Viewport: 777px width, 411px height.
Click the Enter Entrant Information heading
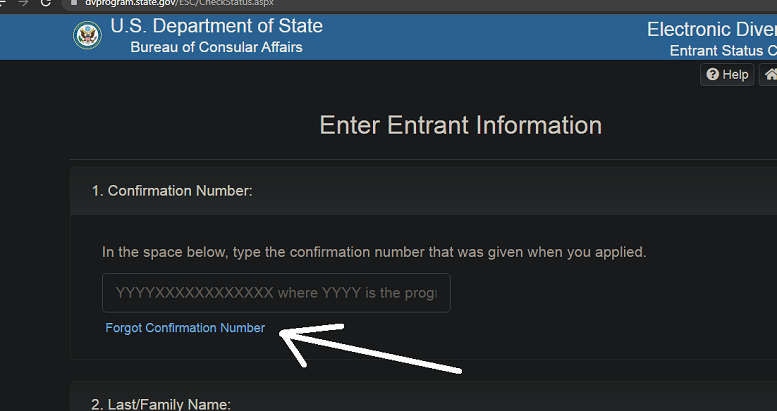point(460,125)
